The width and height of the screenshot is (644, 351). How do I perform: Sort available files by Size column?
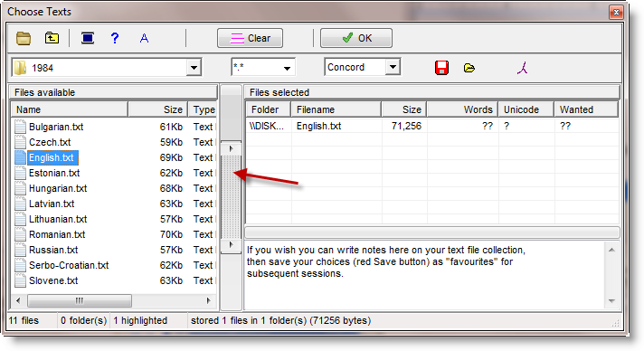click(x=157, y=109)
